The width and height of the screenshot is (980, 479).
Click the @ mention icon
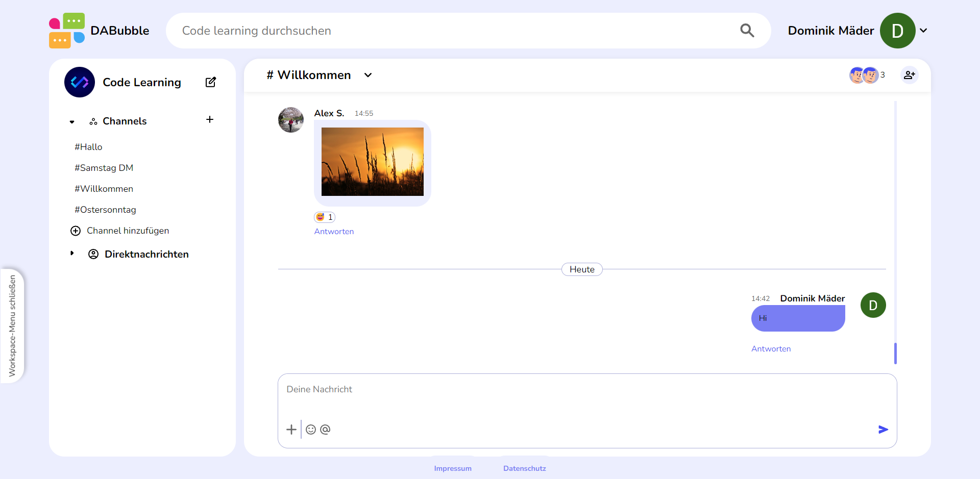pos(325,430)
